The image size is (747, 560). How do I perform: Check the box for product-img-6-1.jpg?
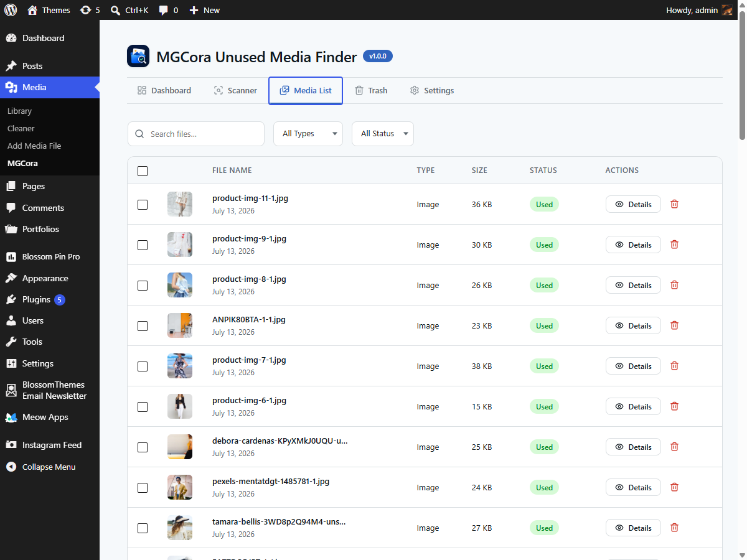tap(143, 406)
